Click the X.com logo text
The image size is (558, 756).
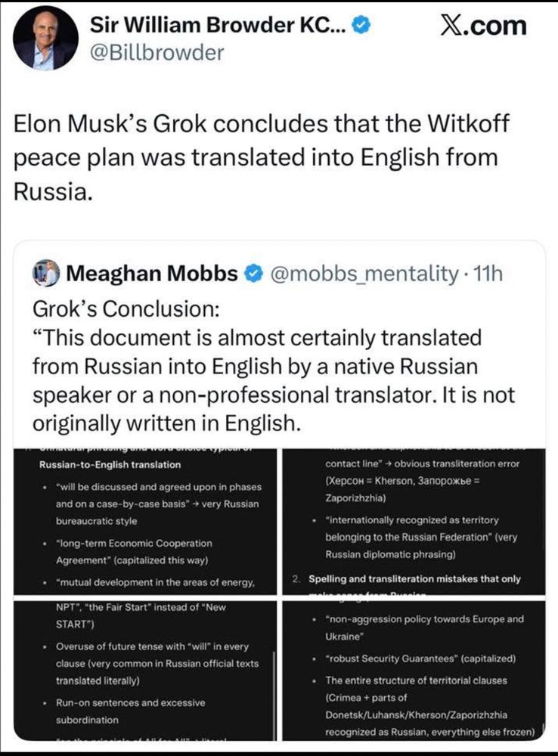tap(485, 24)
